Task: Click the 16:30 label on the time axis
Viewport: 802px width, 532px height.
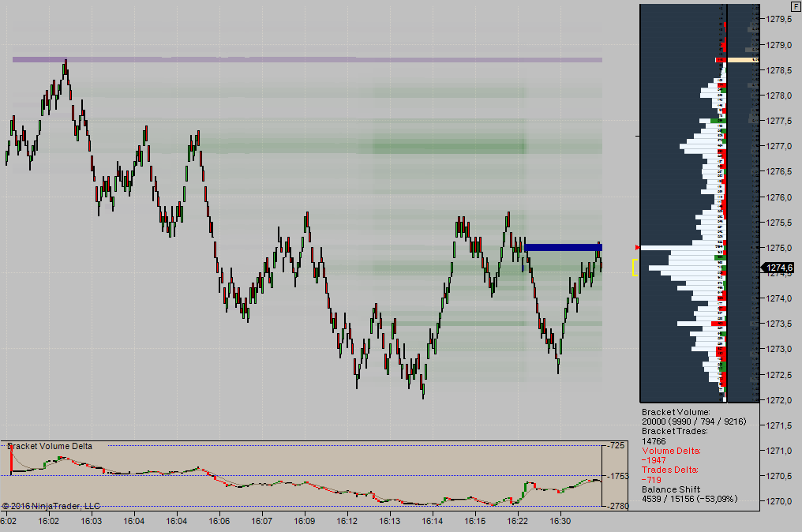Action: [x=560, y=522]
